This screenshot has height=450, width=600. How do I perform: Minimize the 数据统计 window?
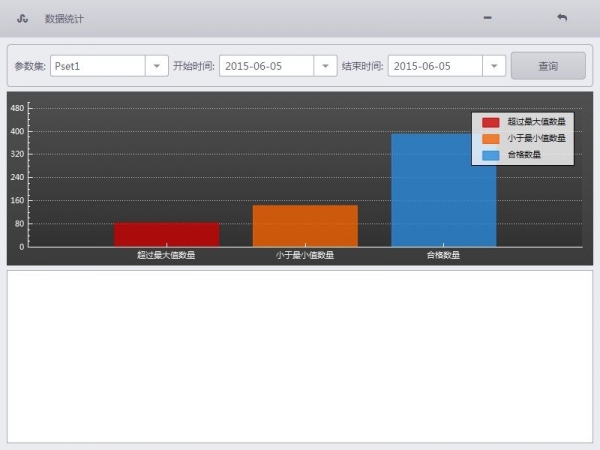click(x=487, y=18)
